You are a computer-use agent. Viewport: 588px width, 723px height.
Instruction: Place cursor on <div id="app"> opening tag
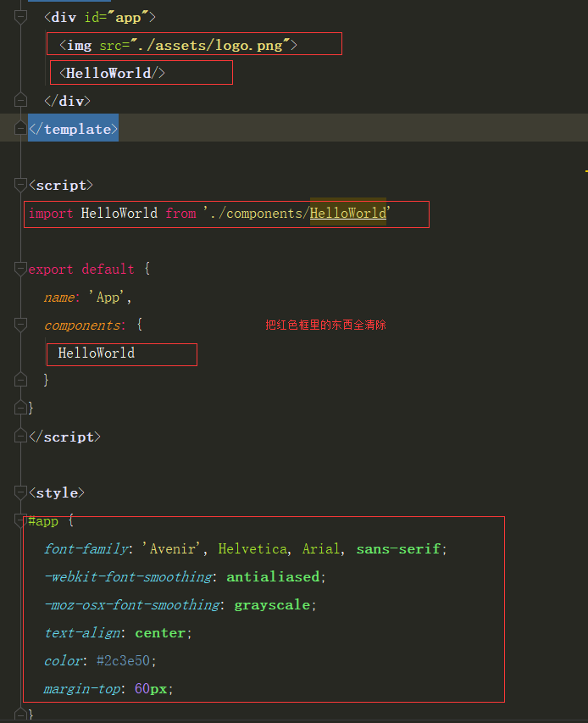pyautogui.click(x=100, y=18)
